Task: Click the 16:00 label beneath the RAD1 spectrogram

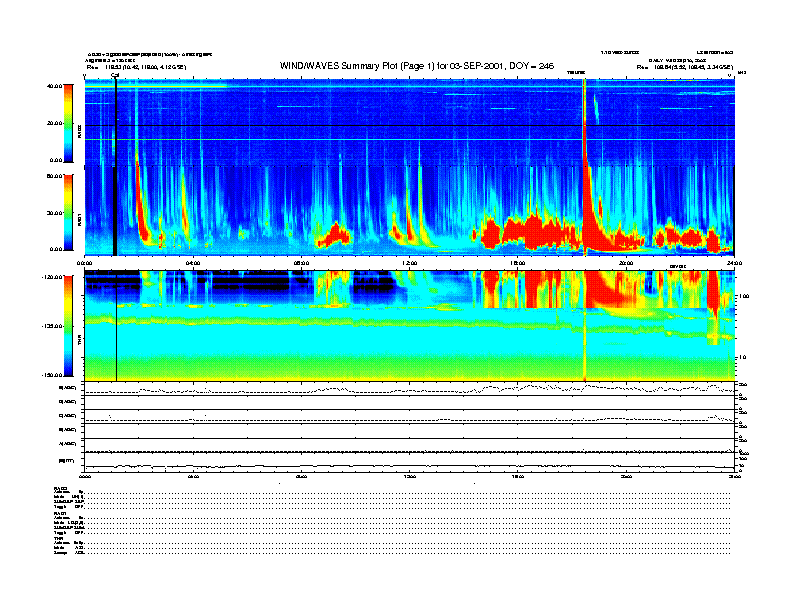Action: click(x=518, y=263)
